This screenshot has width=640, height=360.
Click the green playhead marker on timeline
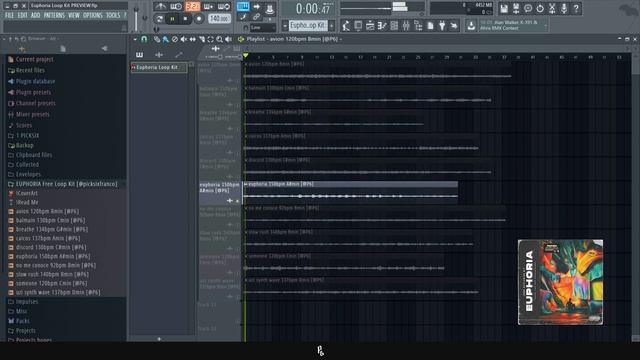245,56
